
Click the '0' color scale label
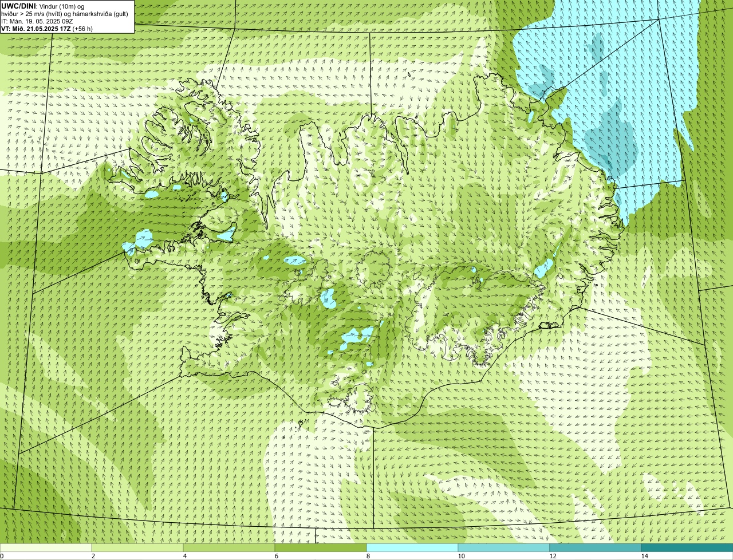(2, 556)
